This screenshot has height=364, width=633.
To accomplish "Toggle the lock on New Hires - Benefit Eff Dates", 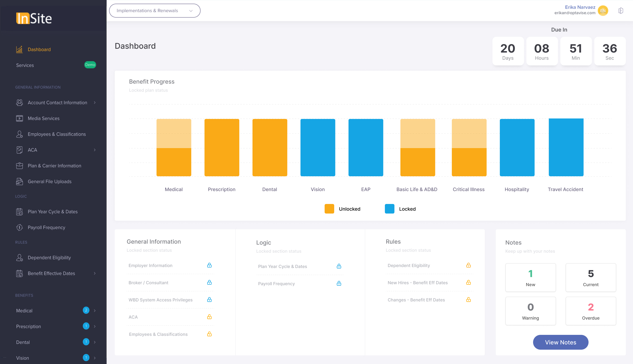I will pyautogui.click(x=468, y=283).
